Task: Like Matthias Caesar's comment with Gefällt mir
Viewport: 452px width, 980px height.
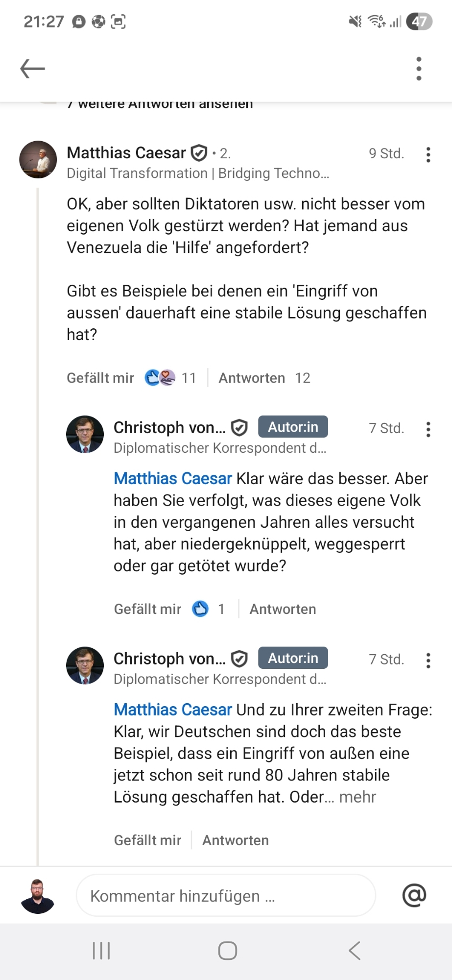Action: (100, 378)
